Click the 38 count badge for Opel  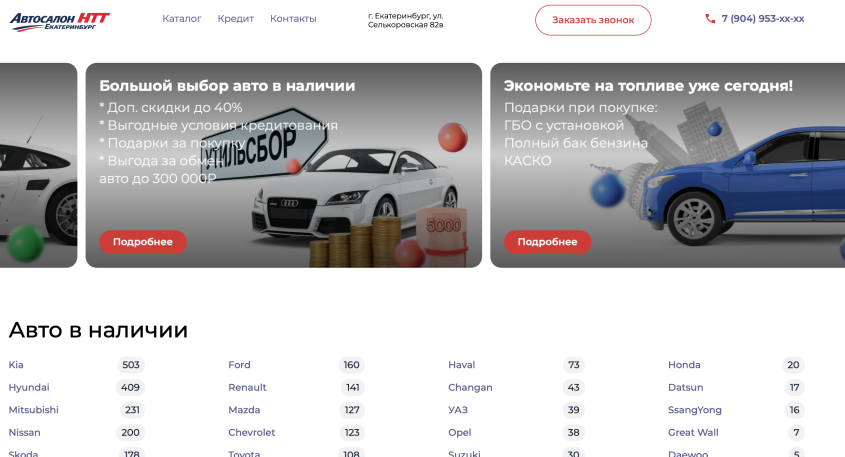573,433
